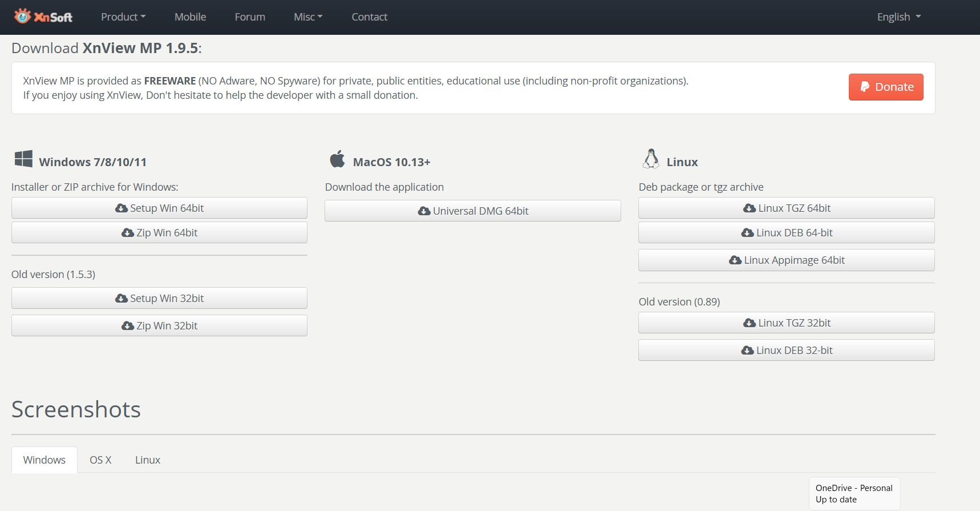The width and height of the screenshot is (980, 511).
Task: Select the Linux screenshots tab
Action: click(148, 460)
